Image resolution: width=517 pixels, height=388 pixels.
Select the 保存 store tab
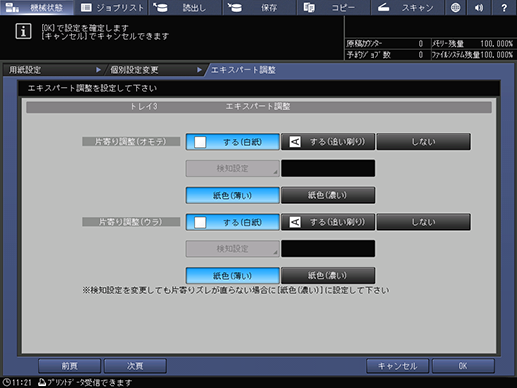tap(260, 7)
